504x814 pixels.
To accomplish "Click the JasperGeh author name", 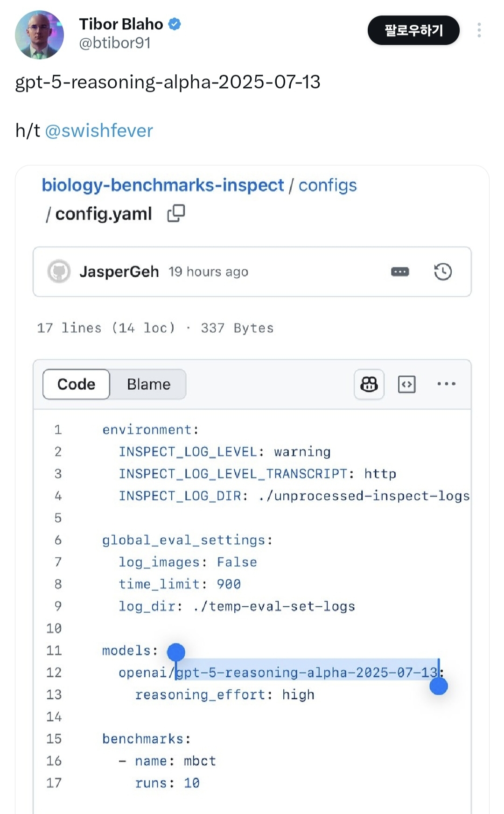I will (119, 272).
